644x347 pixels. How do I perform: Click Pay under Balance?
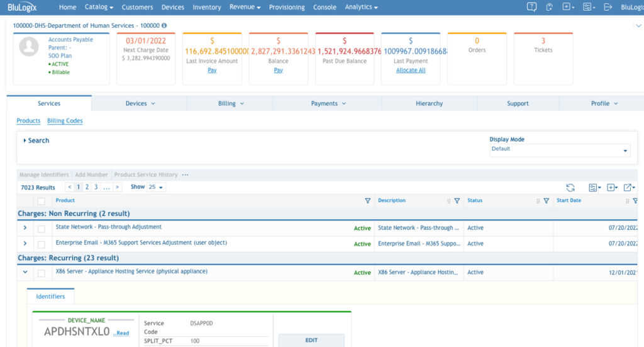coord(278,71)
